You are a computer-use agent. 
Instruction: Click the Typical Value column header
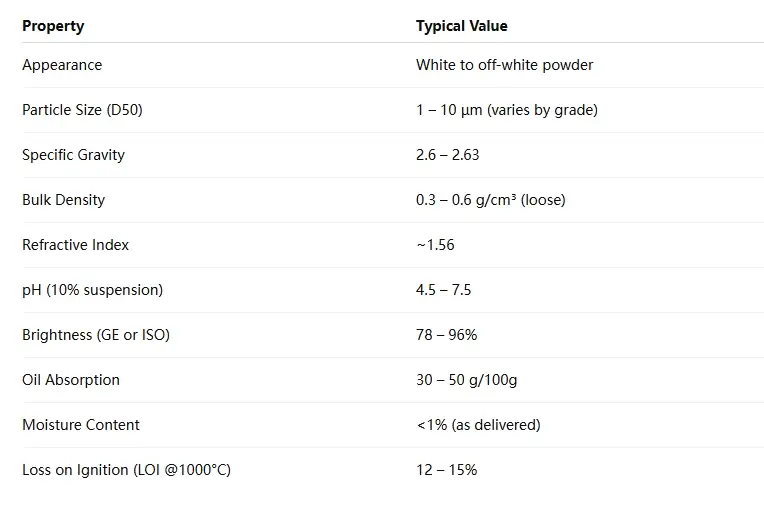(461, 26)
